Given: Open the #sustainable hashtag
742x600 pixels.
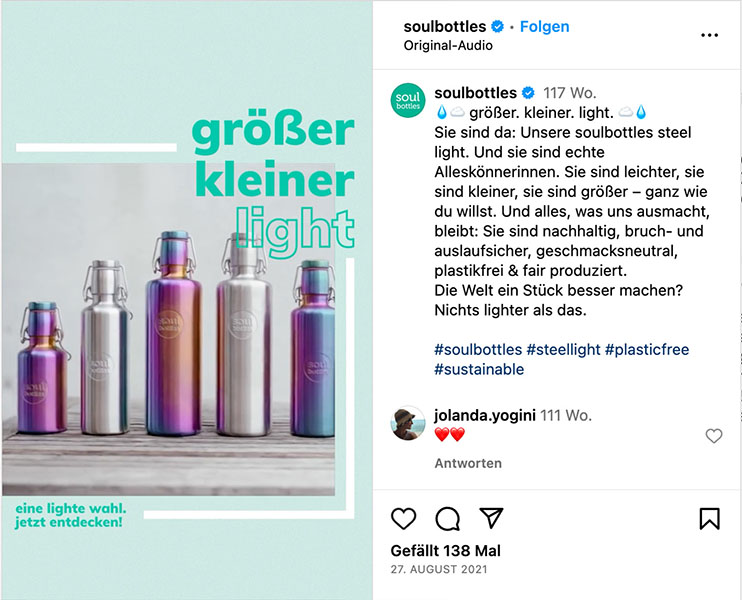Looking at the screenshot, I should pyautogui.click(x=479, y=369).
